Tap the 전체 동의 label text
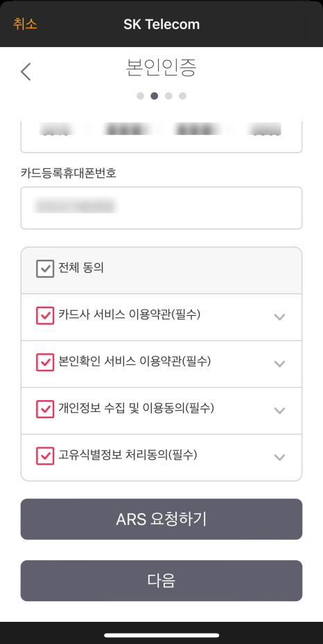The height and width of the screenshot is (644, 323). (81, 268)
